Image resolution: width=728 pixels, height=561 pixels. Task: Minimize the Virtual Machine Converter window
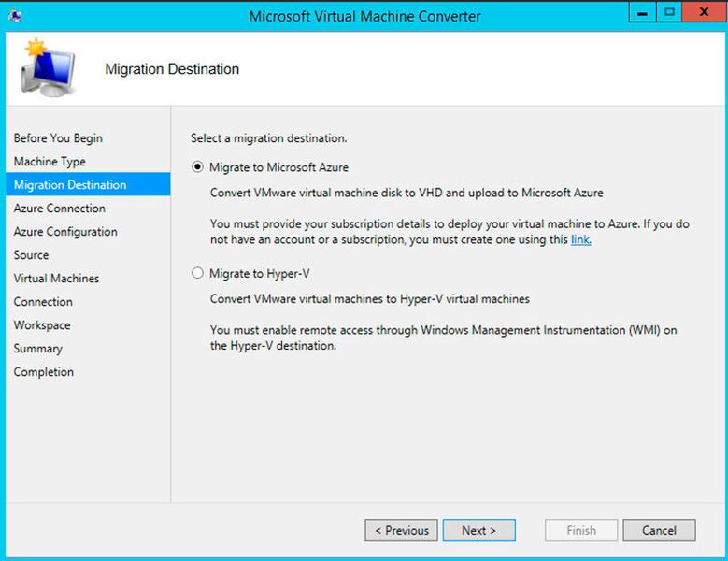point(642,12)
